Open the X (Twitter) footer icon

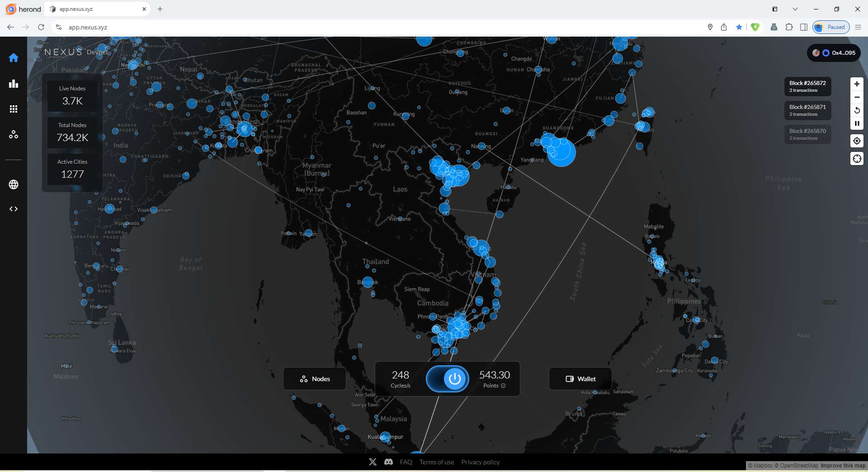(373, 462)
